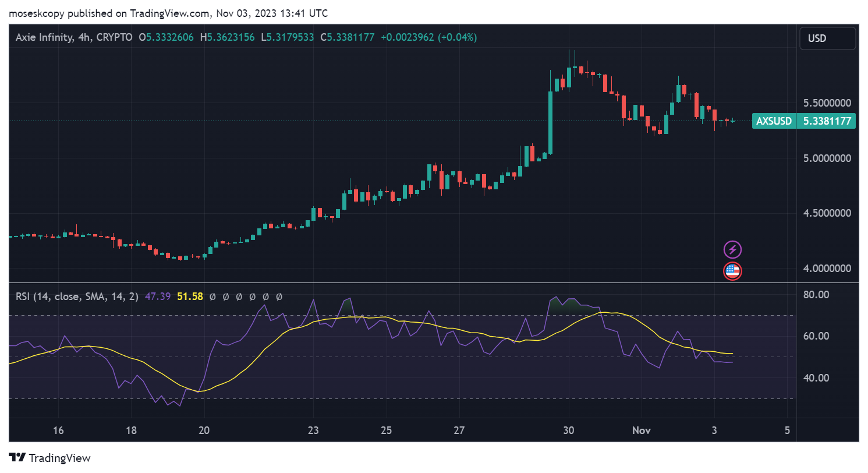Click the date label 18 on time axis
This screenshot has width=868, height=473.
tap(131, 430)
